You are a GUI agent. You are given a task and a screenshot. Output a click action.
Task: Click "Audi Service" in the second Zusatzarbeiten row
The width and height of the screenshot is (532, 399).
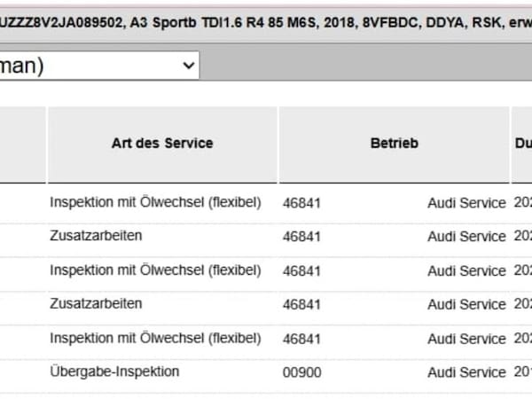point(466,304)
